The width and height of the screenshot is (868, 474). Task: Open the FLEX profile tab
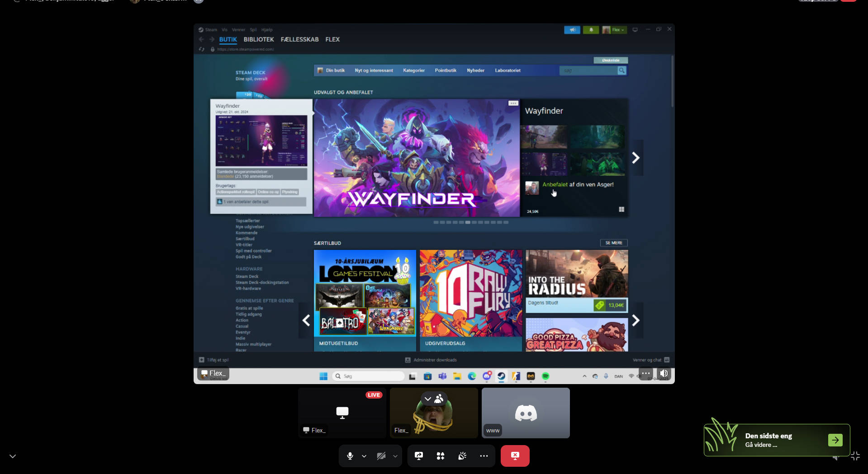point(332,39)
